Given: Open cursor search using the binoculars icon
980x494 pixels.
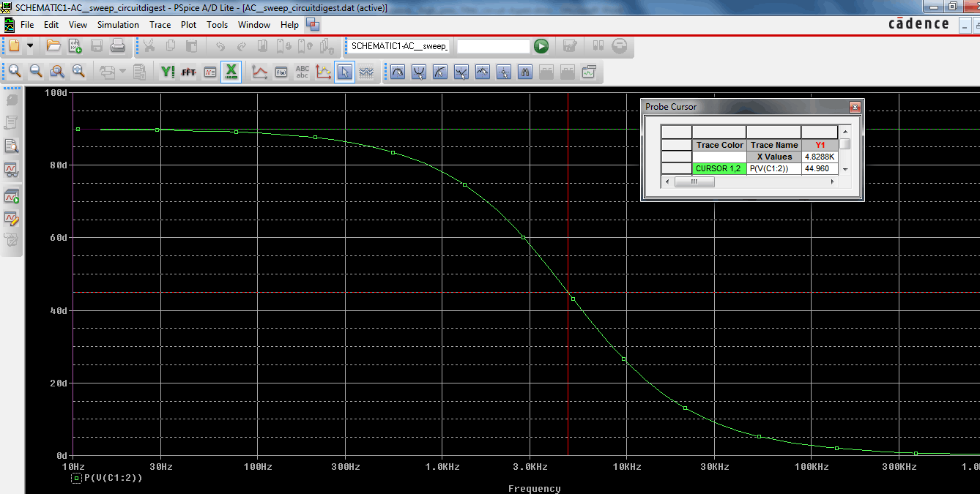Looking at the screenshot, I should [525, 72].
